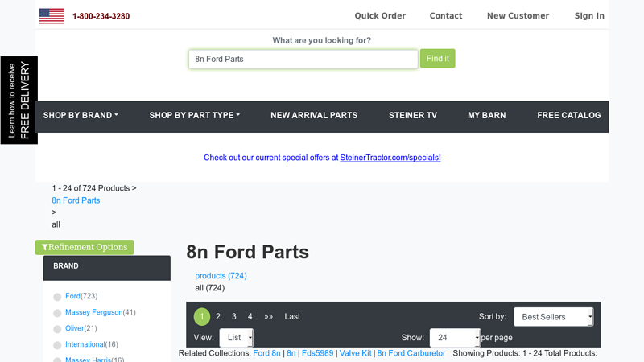Screen dimensions: 644x362
Task: Open Steiner TV
Action: (413, 115)
